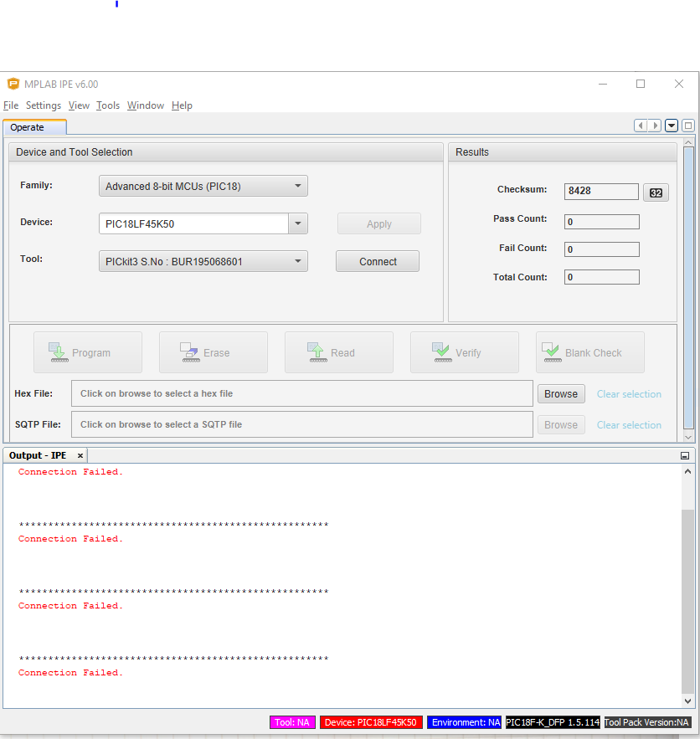The height and width of the screenshot is (739, 700).
Task: Click the Apply button
Action: [379, 223]
